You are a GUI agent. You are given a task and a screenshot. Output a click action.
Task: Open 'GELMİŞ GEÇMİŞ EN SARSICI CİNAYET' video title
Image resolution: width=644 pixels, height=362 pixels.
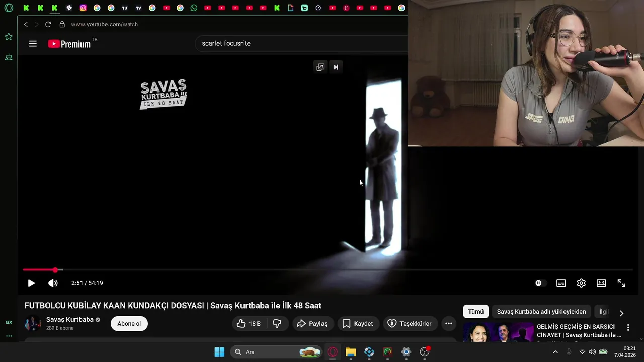579,331
